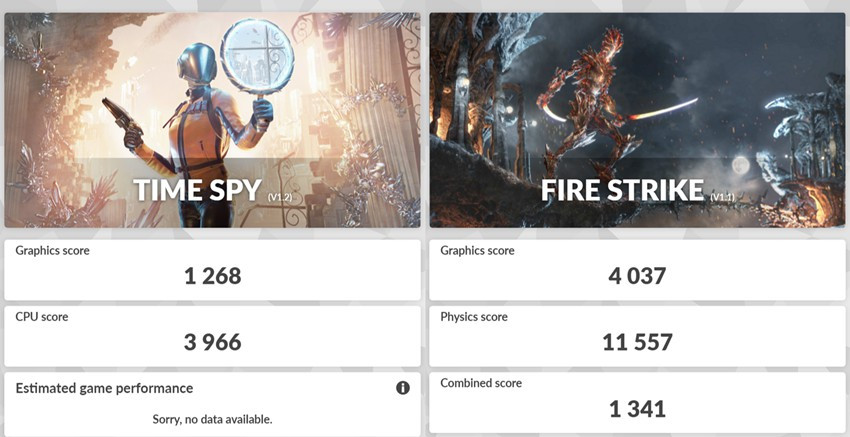This screenshot has height=437, width=850.
Task: Click the Physics score label
Action: 474,317
